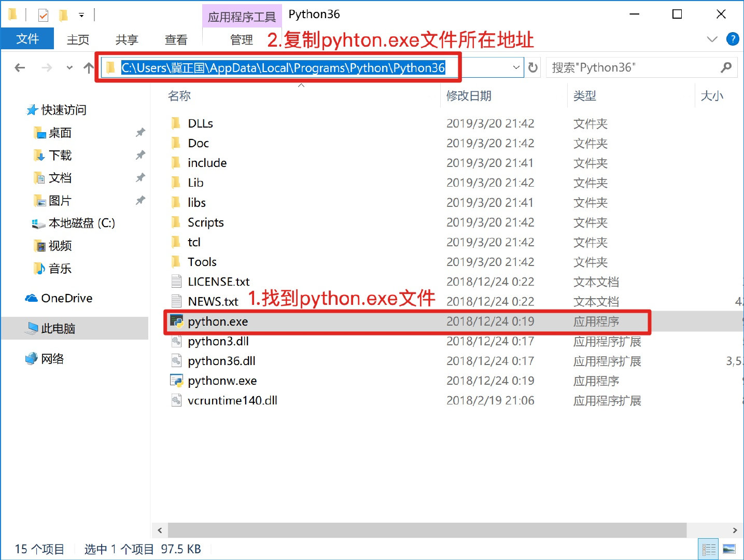Expand the address bar history dropdown

[516, 68]
